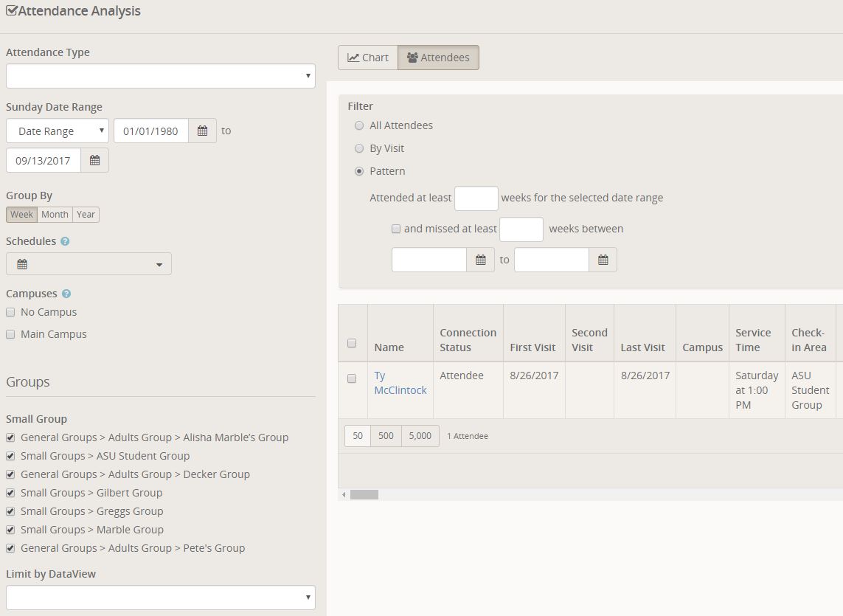Open calendar for missed-weeks start date
843x616 pixels.
coord(480,260)
